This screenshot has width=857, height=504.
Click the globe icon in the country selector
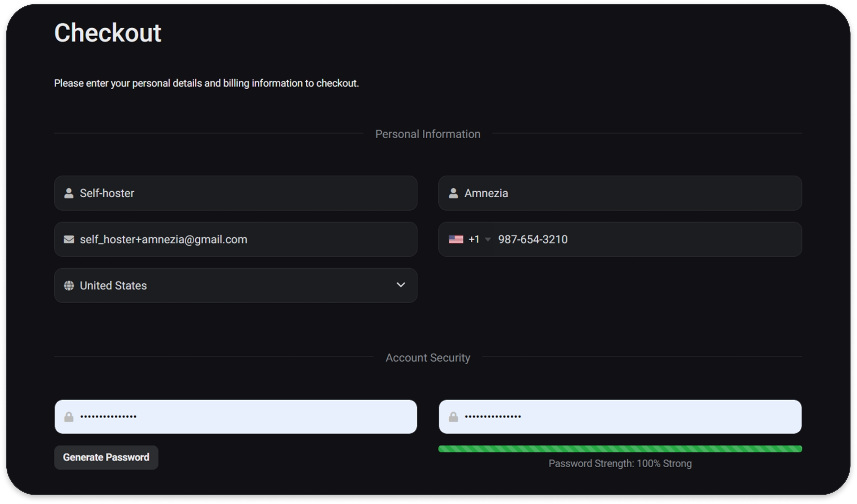[x=69, y=286]
